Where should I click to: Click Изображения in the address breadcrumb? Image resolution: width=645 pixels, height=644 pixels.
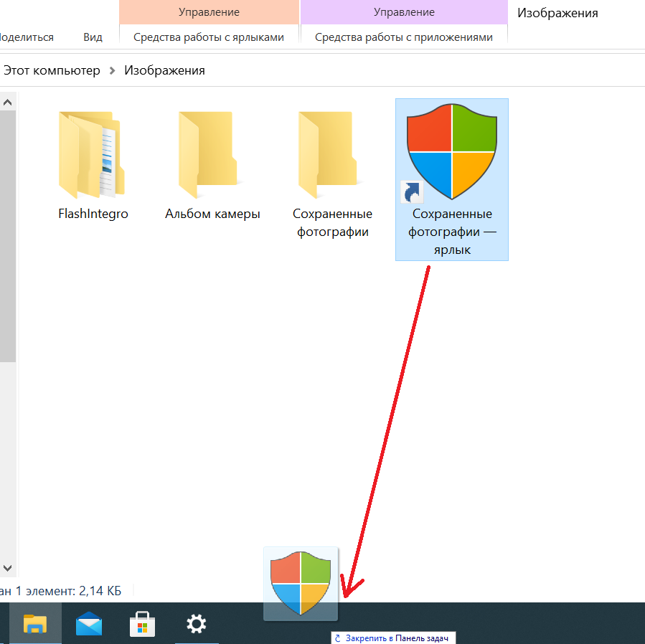(x=164, y=70)
